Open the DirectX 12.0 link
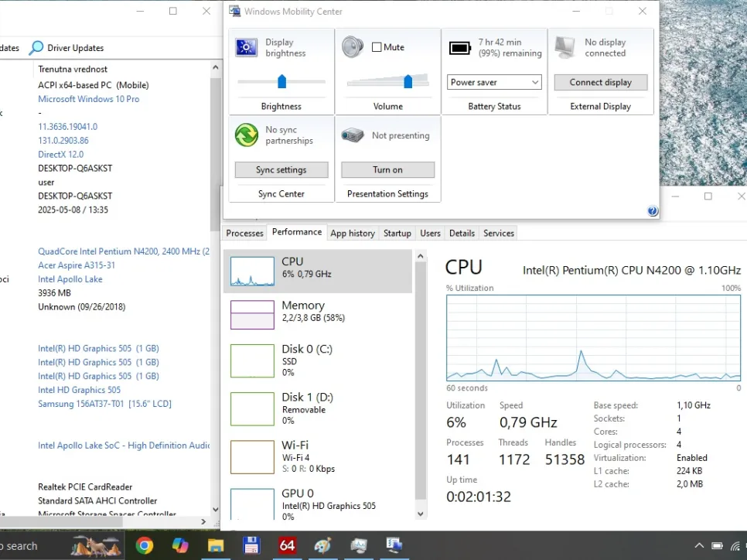The width and height of the screenshot is (747, 560). (60, 155)
